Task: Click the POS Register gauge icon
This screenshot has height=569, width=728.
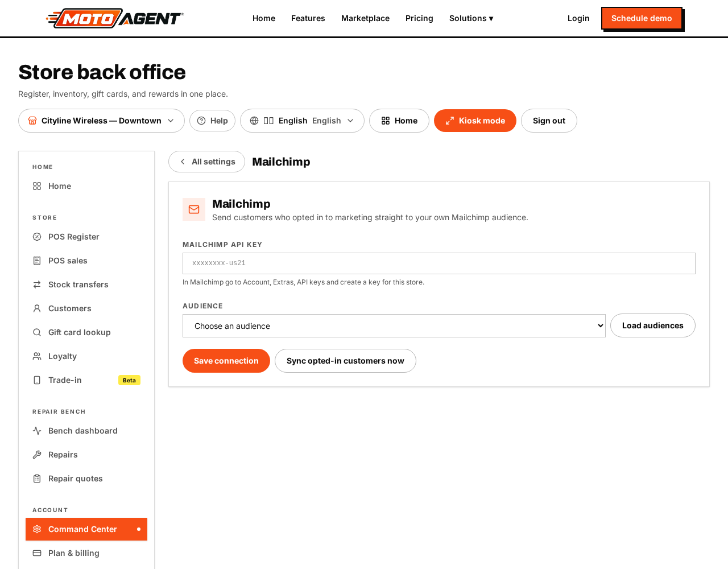Action: [37, 237]
